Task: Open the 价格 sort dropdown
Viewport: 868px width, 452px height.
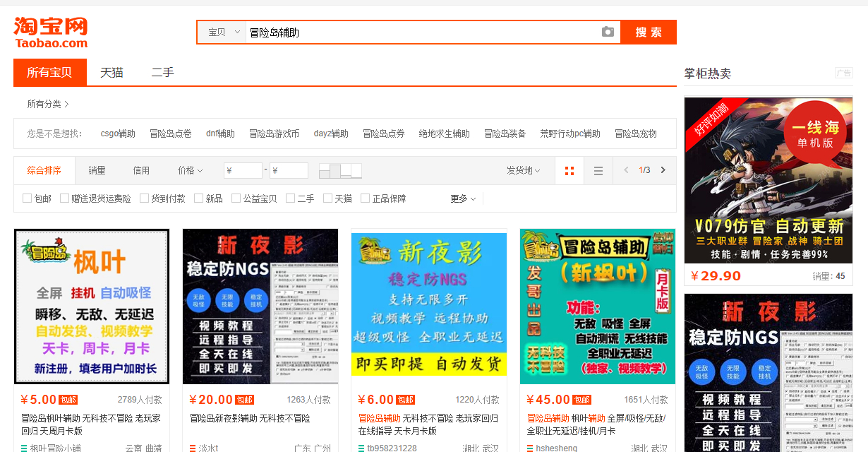Action: click(x=191, y=170)
